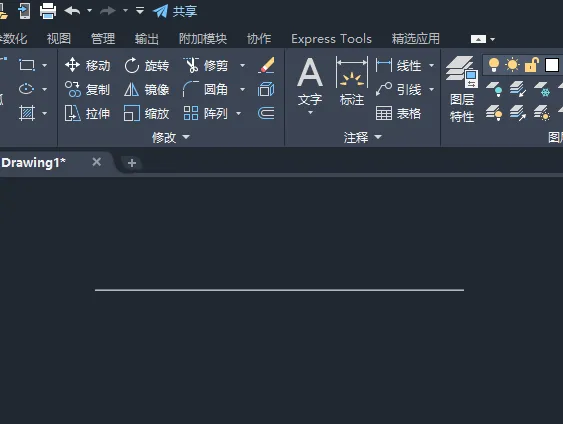Image resolution: width=563 pixels, height=424 pixels.
Task: Select the 复制 copy tool
Action: (88, 89)
